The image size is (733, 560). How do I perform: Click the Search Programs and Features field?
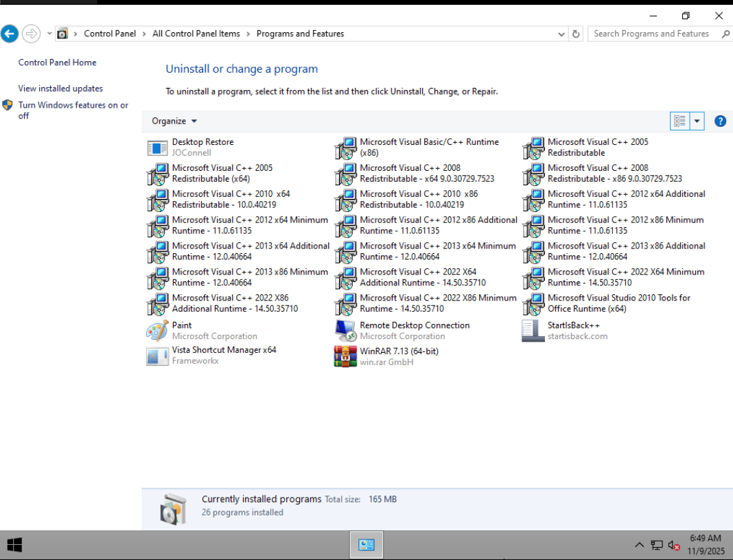click(651, 34)
